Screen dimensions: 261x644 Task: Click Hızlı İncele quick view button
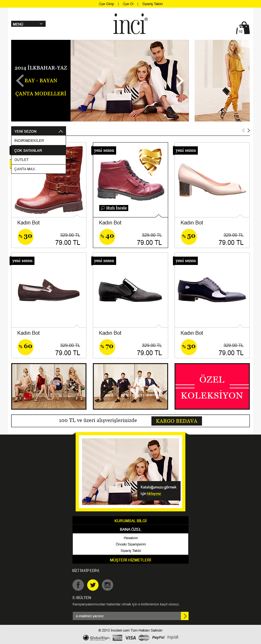coord(114,208)
